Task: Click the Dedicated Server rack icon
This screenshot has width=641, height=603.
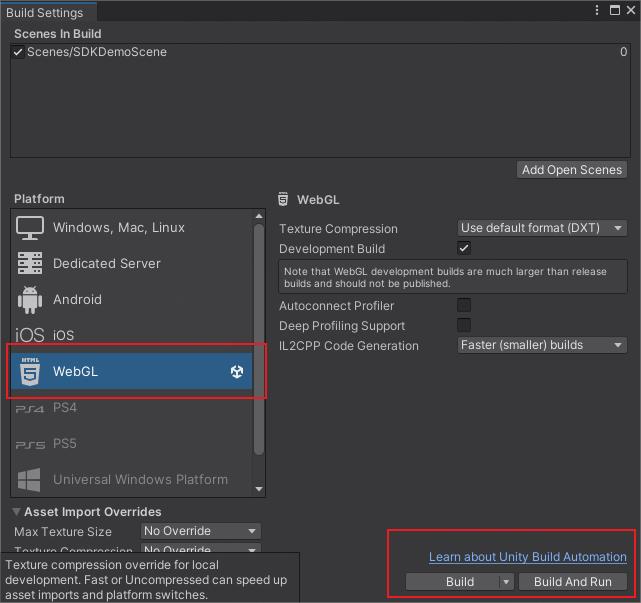Action: pos(30,263)
